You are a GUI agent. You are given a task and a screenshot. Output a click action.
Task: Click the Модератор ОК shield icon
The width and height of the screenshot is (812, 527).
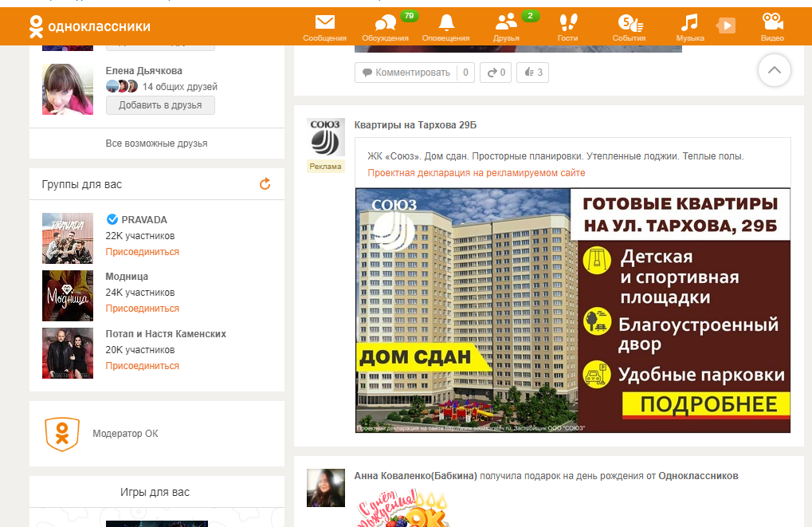point(62,434)
